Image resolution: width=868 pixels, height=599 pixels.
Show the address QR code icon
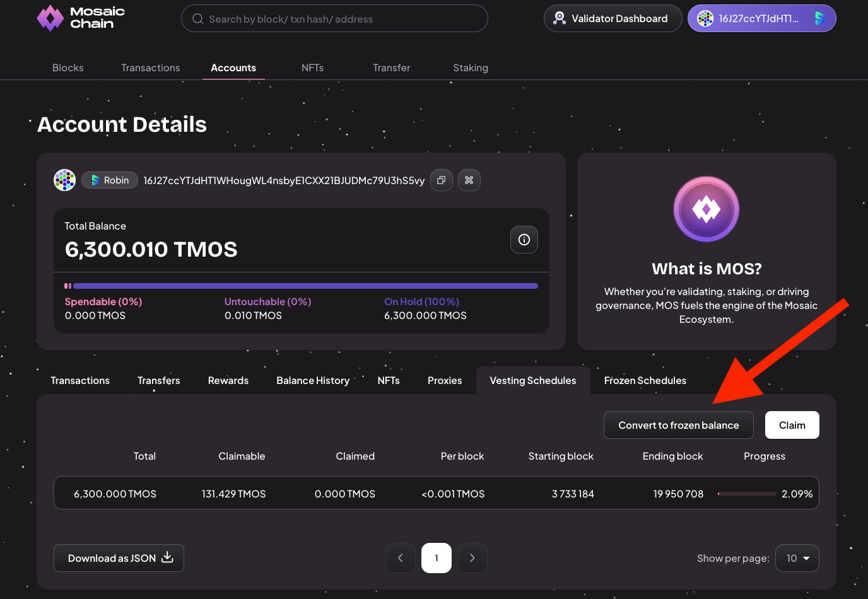point(469,180)
